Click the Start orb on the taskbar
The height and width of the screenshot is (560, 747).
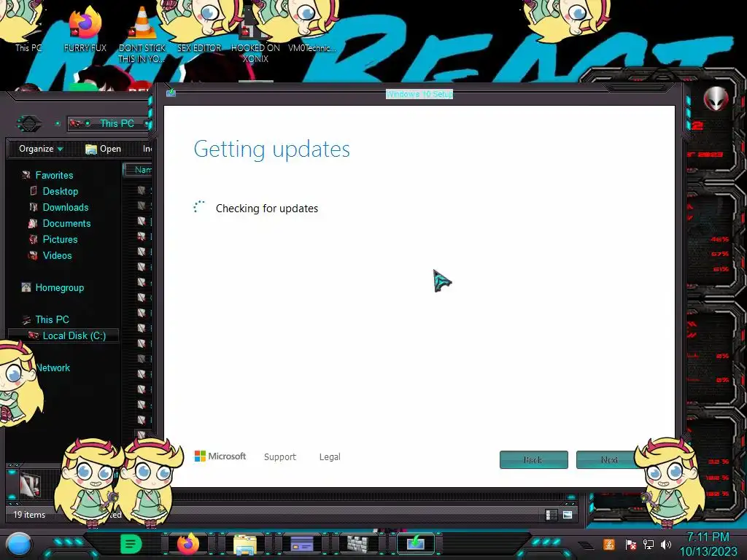pos(20,545)
